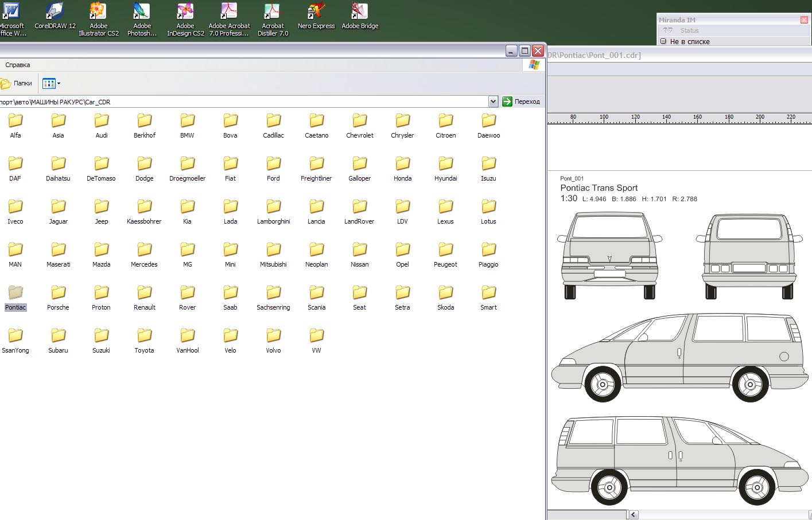Maximize the Explorer window
This screenshot has width=812, height=520.
coord(525,50)
